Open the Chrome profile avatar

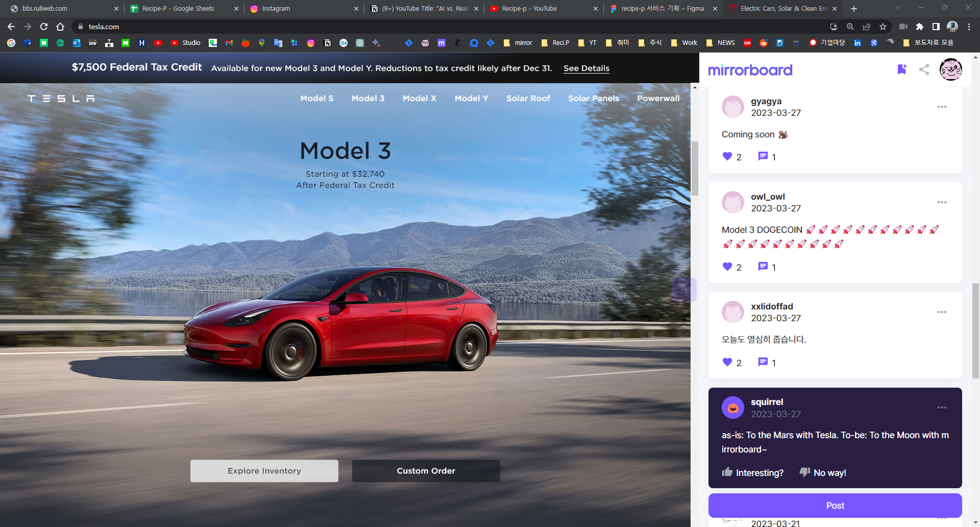[952, 27]
